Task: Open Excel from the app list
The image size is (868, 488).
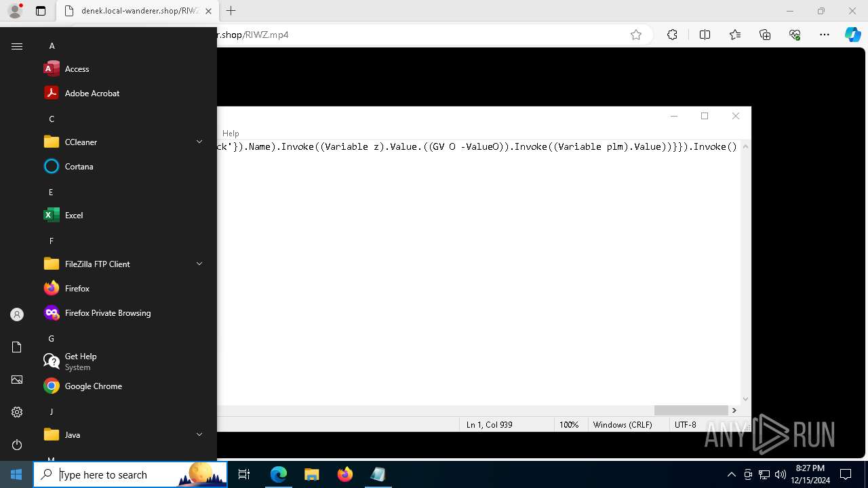Action: click(x=122, y=215)
